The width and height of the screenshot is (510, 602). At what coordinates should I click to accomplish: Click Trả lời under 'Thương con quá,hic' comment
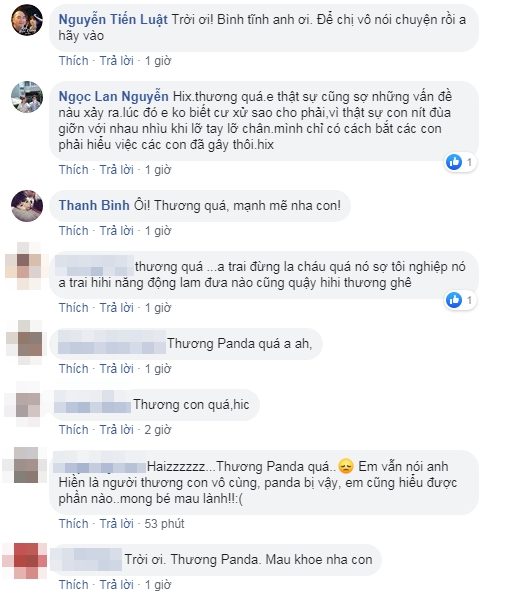click(x=116, y=430)
